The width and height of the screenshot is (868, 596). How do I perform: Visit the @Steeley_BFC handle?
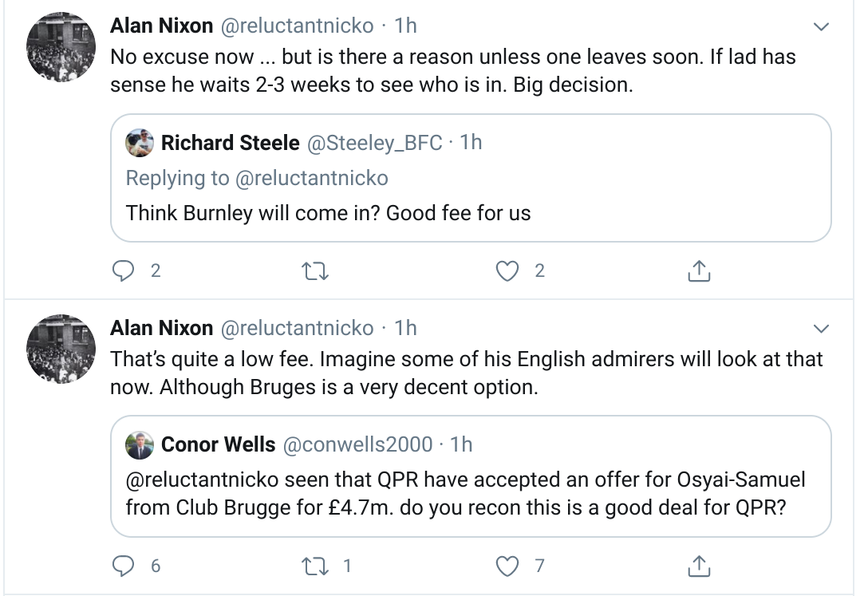click(375, 143)
